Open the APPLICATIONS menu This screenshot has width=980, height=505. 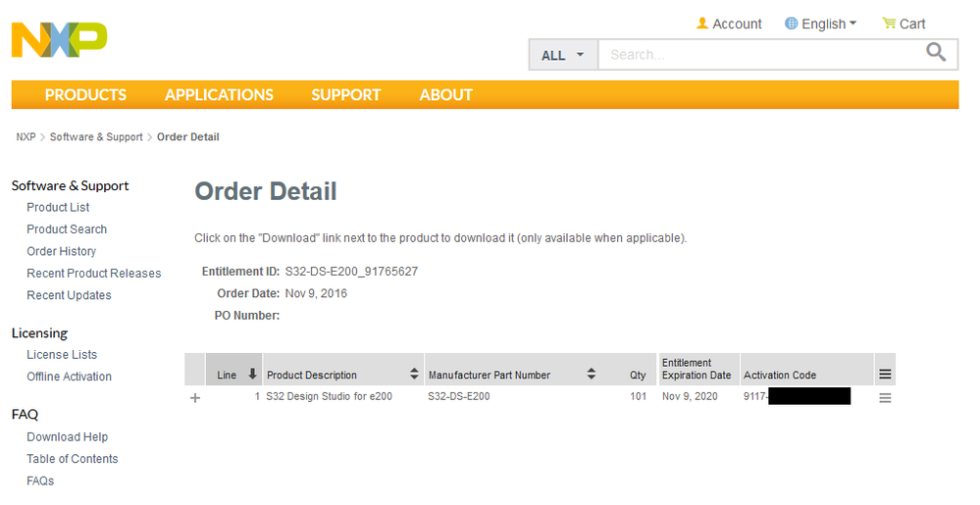tap(219, 95)
